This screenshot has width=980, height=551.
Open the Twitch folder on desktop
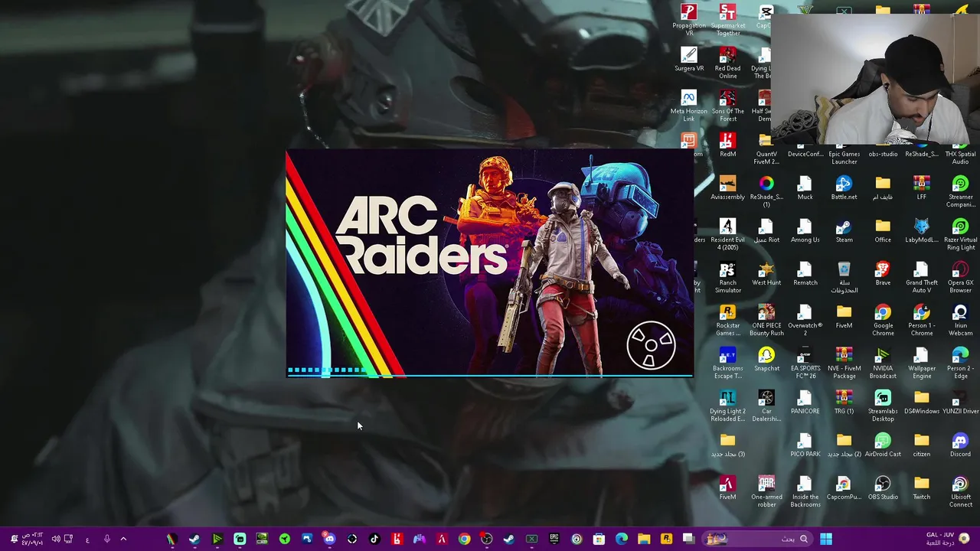pyautogui.click(x=921, y=488)
